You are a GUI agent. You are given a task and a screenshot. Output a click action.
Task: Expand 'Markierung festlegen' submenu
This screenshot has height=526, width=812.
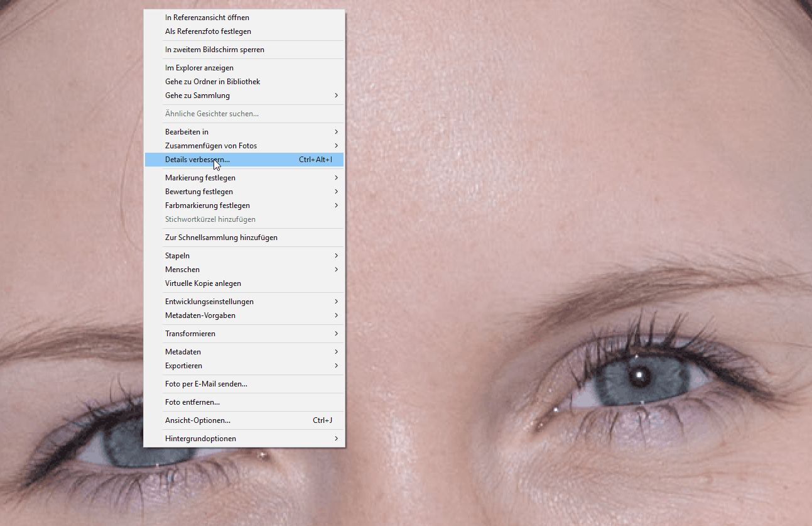pos(200,178)
